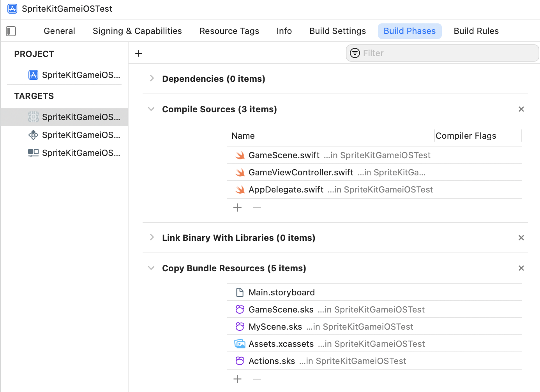540x392 pixels.
Task: Delete the Copy Bundle Resources phase
Action: click(x=521, y=268)
